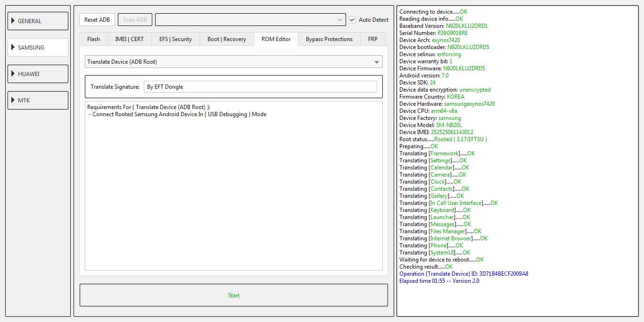644x322 pixels.
Task: Open the ADB device selection dropdown
Action: [x=250, y=19]
